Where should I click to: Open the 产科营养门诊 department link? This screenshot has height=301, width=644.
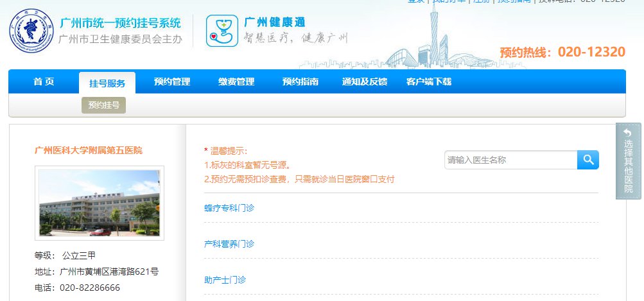click(x=229, y=244)
